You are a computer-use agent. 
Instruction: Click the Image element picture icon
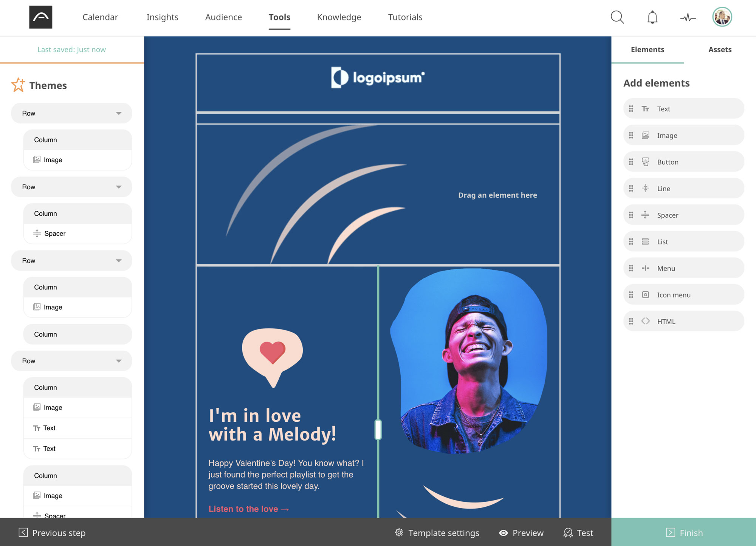tap(646, 135)
